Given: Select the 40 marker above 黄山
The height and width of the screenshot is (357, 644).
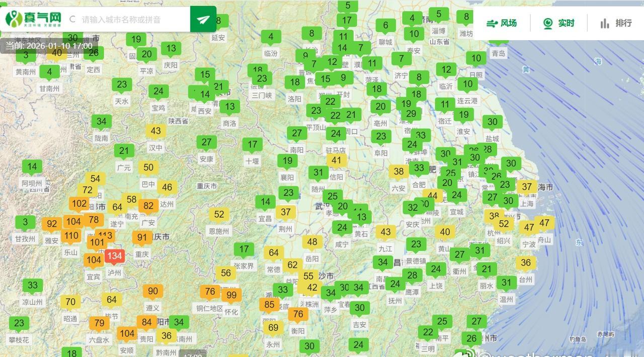Looking at the screenshot, I should click(x=445, y=233).
